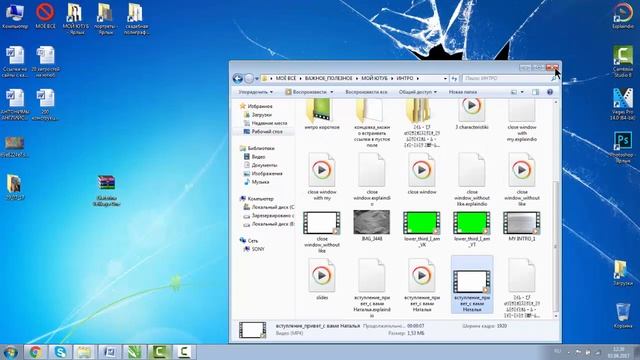Select МОЁ ВСЁ in the address breadcrumb

(286, 78)
